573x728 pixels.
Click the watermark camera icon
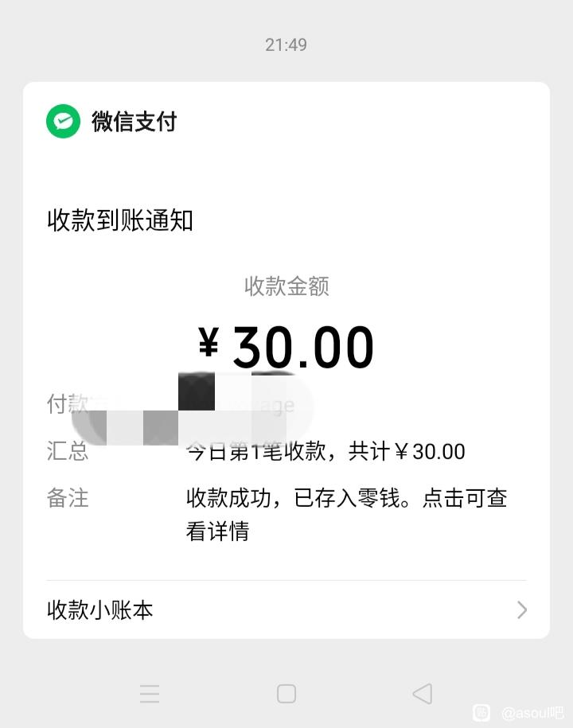[x=481, y=712]
